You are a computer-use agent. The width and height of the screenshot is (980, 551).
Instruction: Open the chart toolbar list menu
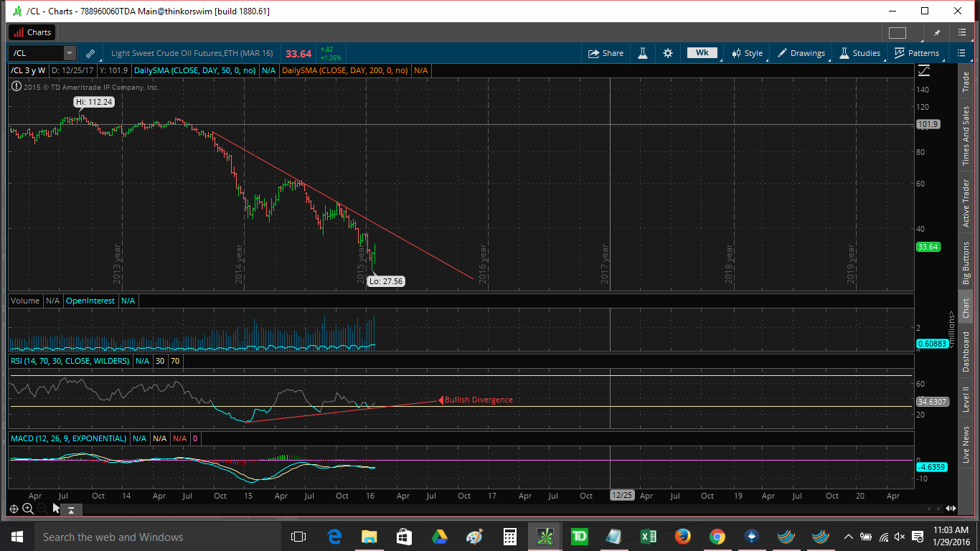[961, 53]
